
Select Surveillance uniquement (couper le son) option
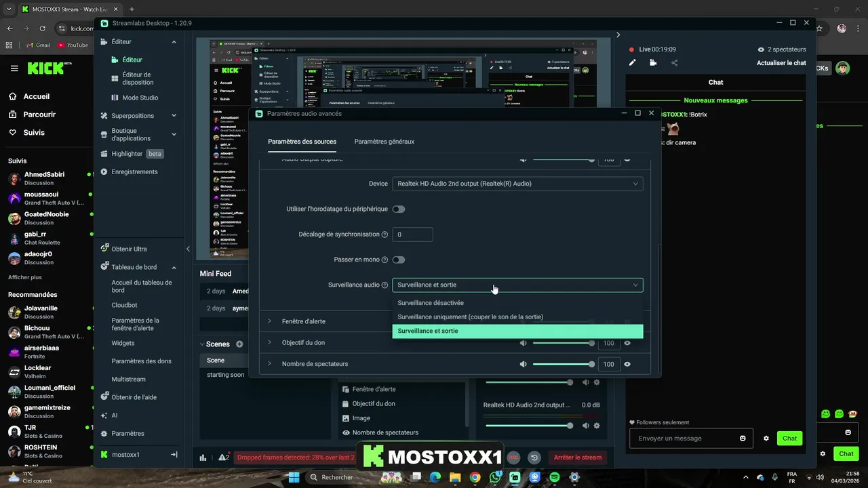coord(517,317)
